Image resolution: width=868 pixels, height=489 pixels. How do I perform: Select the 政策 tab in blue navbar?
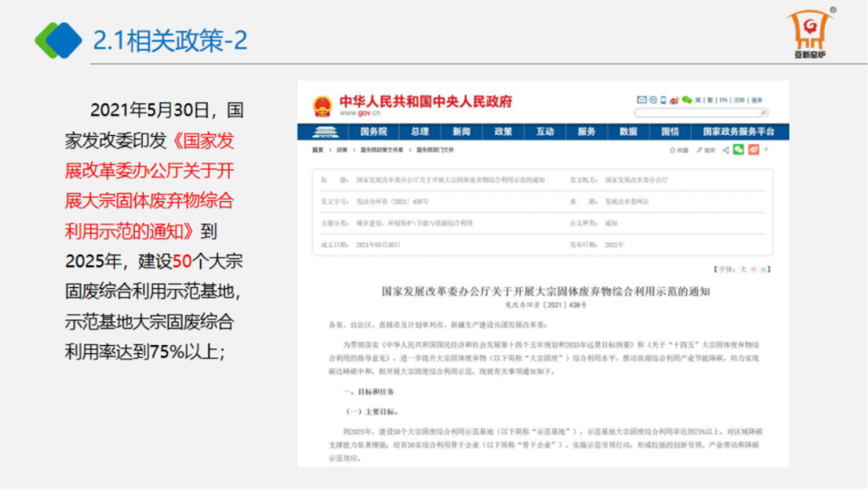[503, 131]
